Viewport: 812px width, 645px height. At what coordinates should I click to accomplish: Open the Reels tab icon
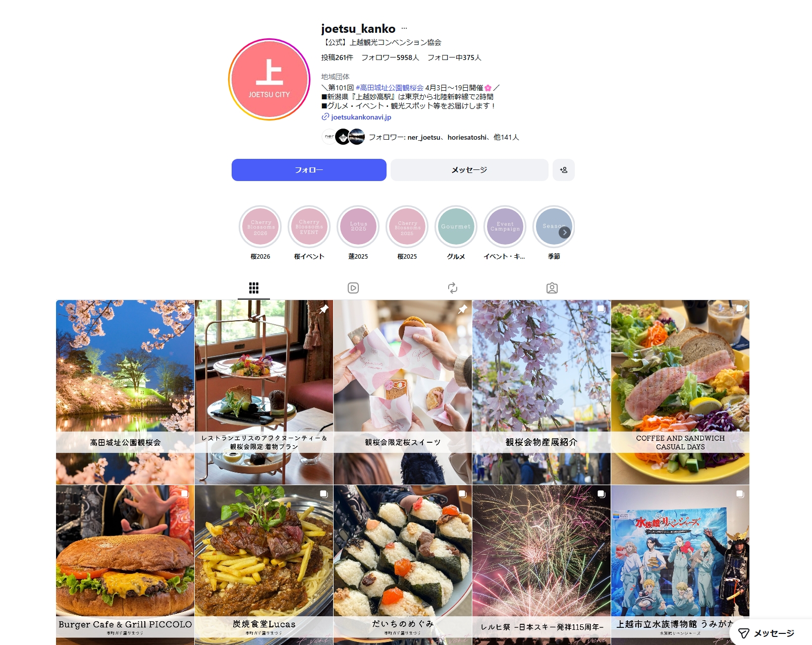coord(353,288)
